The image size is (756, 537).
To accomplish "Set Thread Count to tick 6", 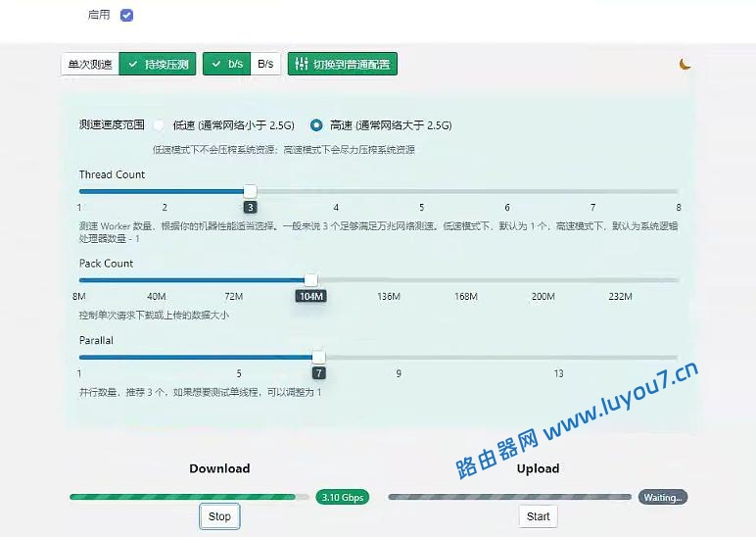I will 506,208.
